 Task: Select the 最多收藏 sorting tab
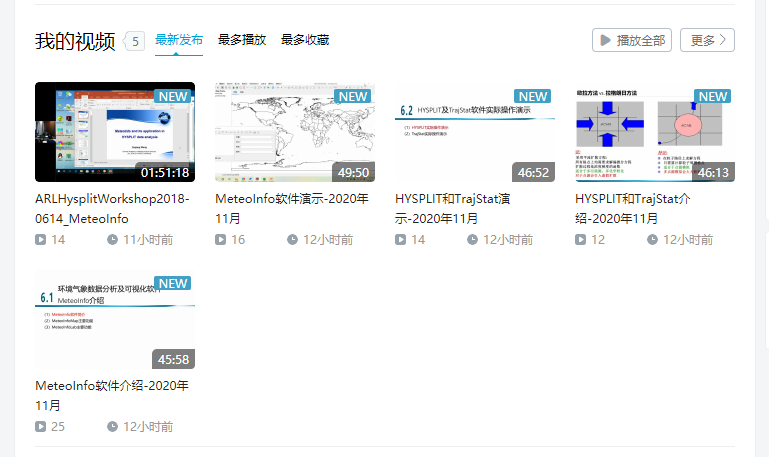click(x=305, y=40)
